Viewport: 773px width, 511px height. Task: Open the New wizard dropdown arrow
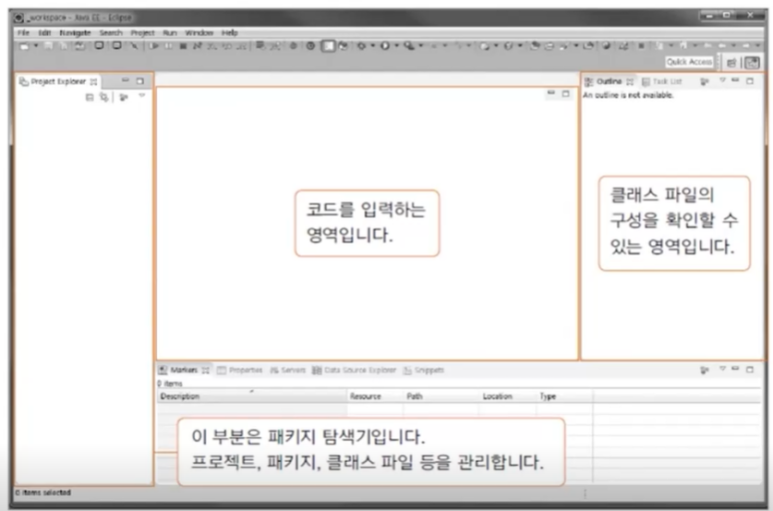coord(35,46)
